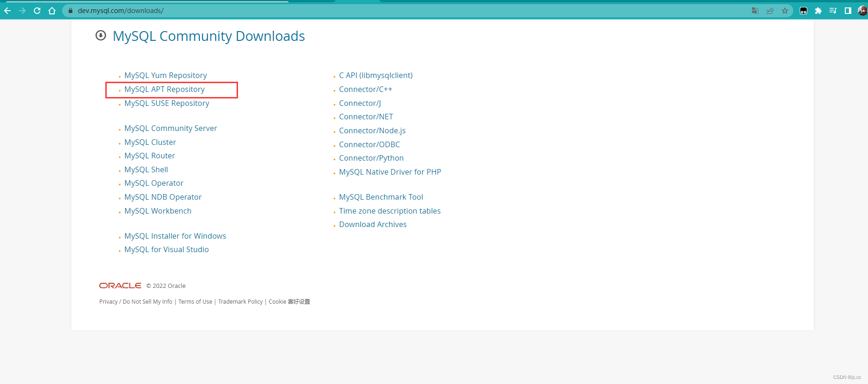Open the extensions puzzle icon
Image resolution: width=868 pixels, height=384 pixels.
coord(818,11)
